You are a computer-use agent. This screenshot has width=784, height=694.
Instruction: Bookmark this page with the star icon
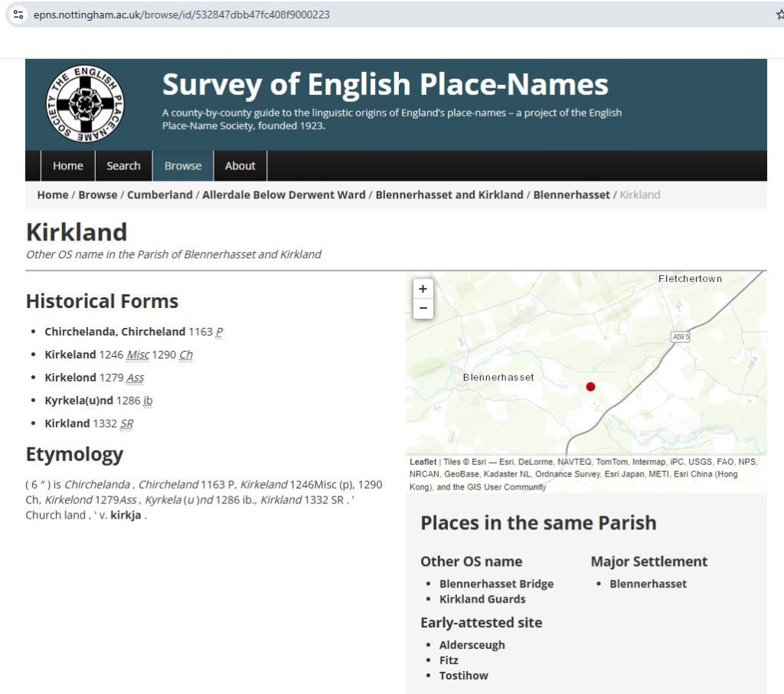(x=779, y=15)
